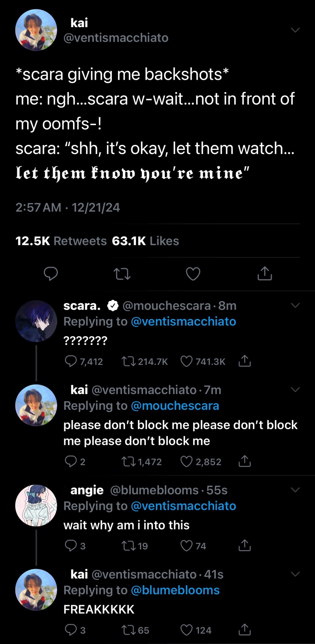
Task: Open options chevron on angie's reply
Action: (295, 490)
